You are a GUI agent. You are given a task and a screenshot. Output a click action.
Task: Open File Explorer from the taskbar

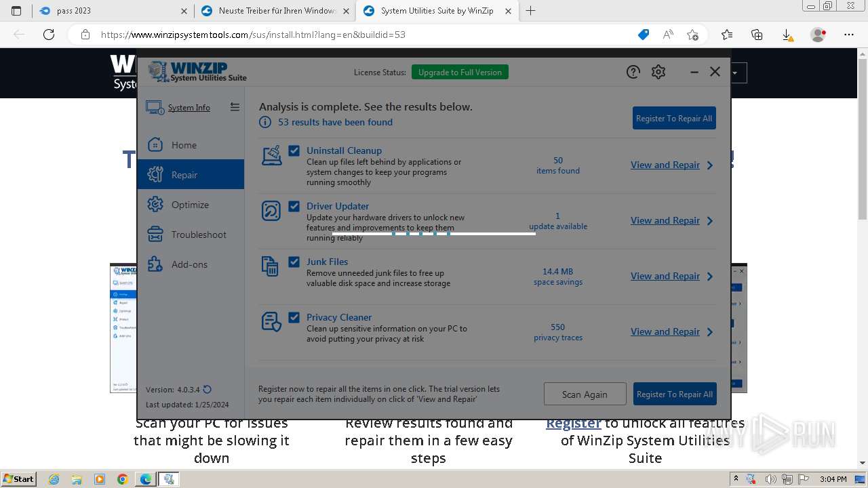(77, 479)
